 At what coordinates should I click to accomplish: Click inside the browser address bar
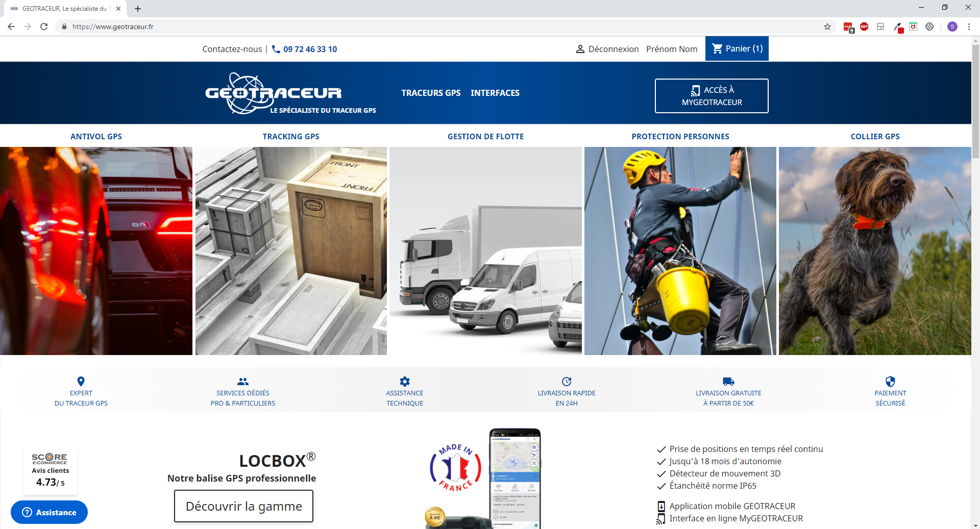tap(204, 27)
